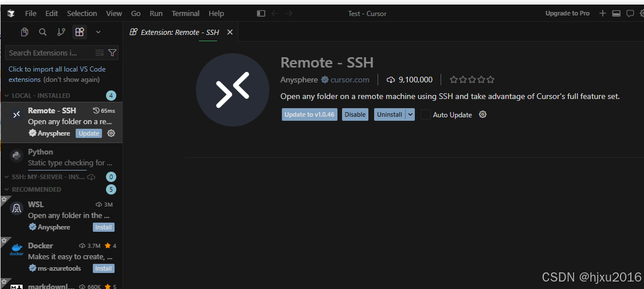This screenshot has height=289, width=644.
Task: Click the 9,100,000 install count
Action: tap(410, 80)
